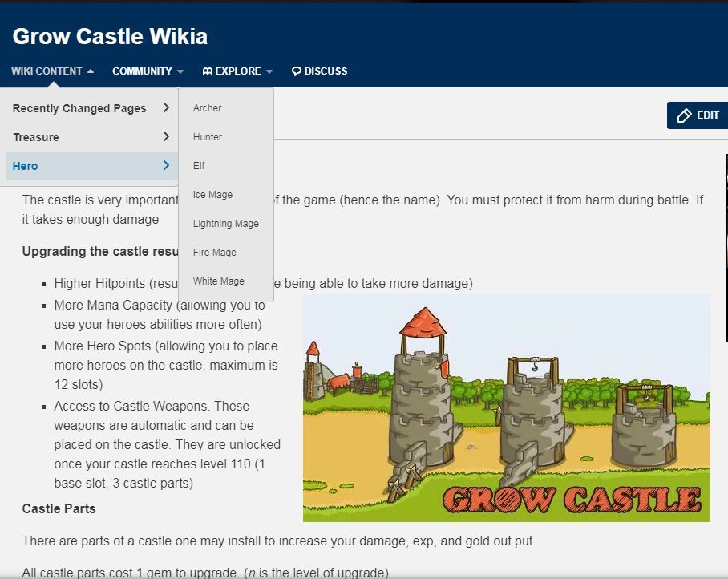Screen dimensions: 728x579
Task: Open the Discuss page
Action: coord(319,71)
